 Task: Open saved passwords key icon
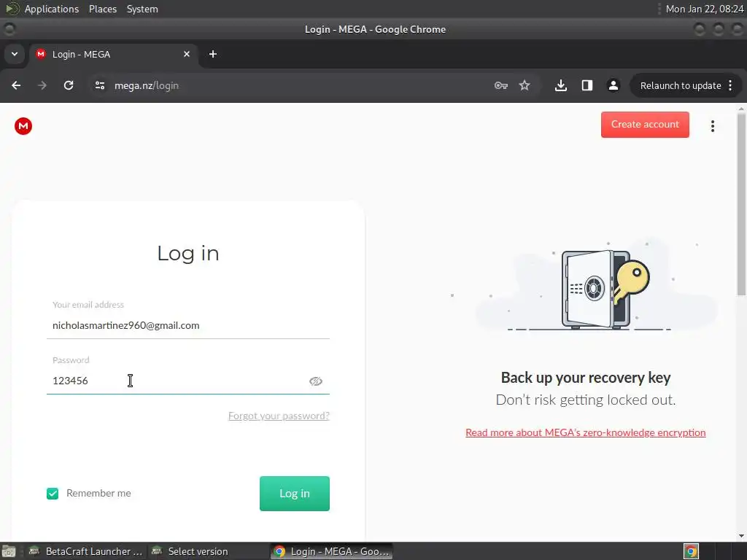tap(500, 86)
